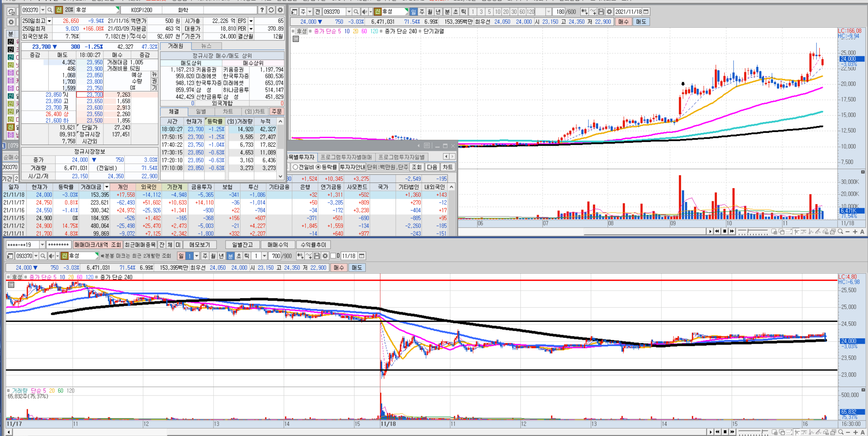Open the date calendar icon beside 2021/11/18

click(646, 12)
